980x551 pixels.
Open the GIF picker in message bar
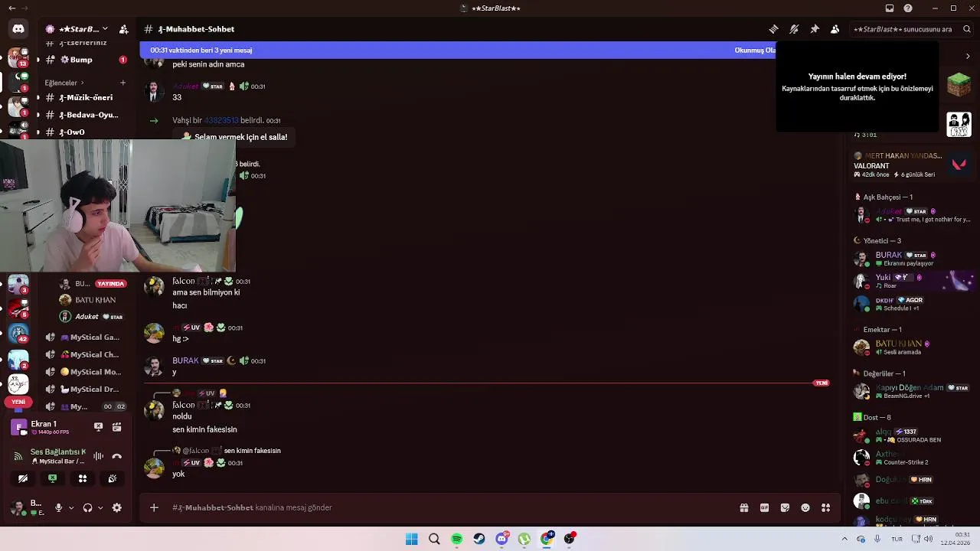coord(764,507)
